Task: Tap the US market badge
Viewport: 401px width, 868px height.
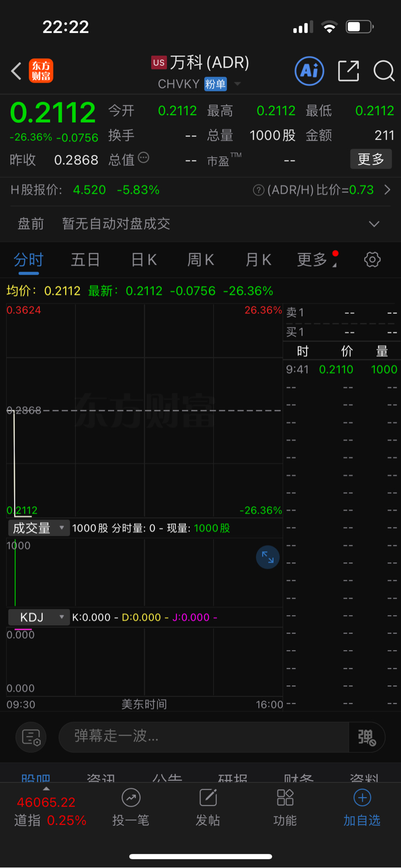Action: (x=159, y=63)
